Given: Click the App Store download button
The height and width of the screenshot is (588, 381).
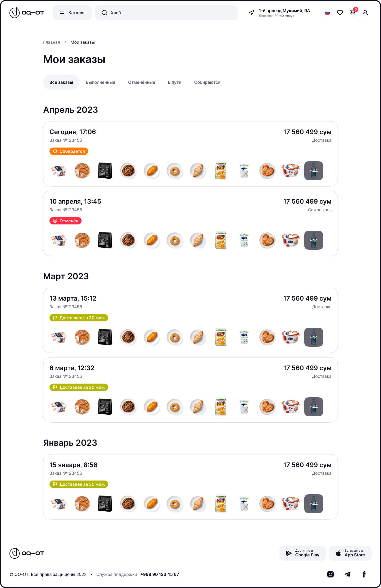Looking at the screenshot, I should 350,553.
